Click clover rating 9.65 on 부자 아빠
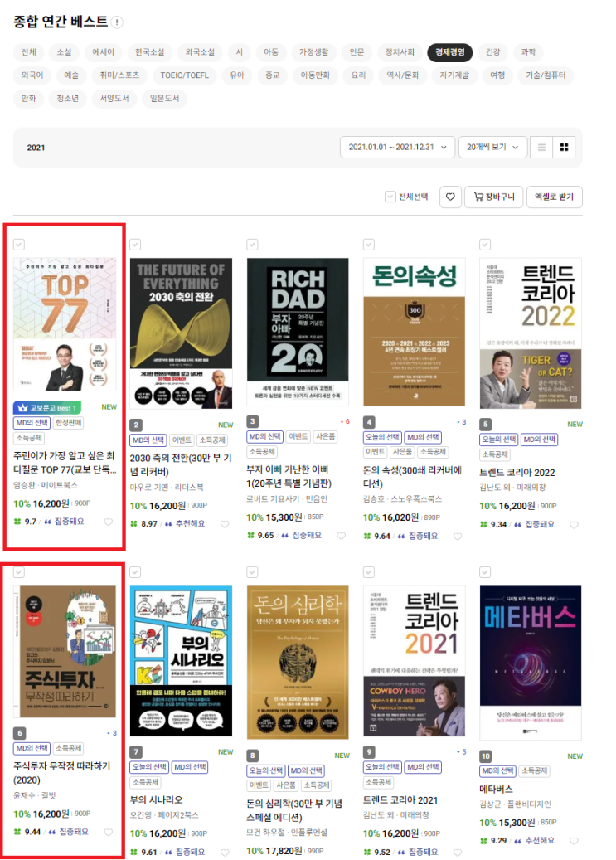616x860 pixels. 260,535
